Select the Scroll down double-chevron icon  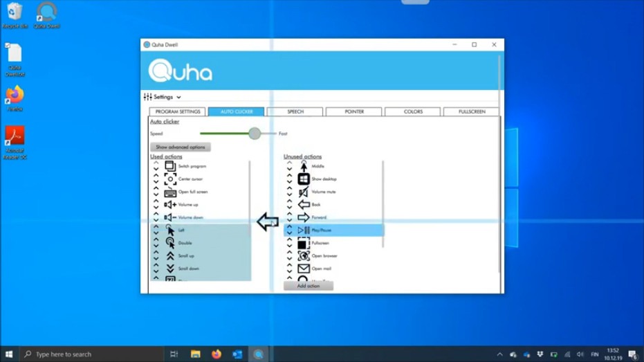(170, 269)
